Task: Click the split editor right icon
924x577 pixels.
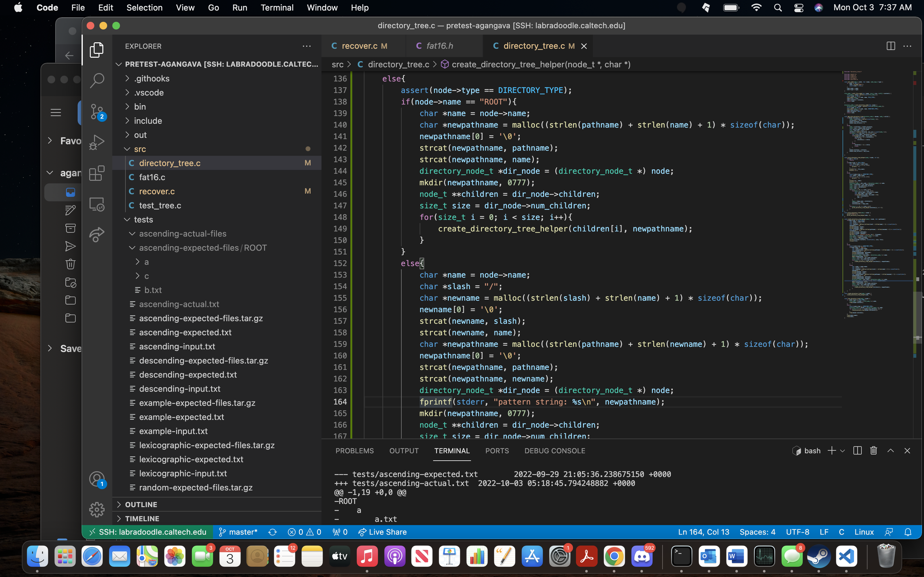Action: pos(890,46)
